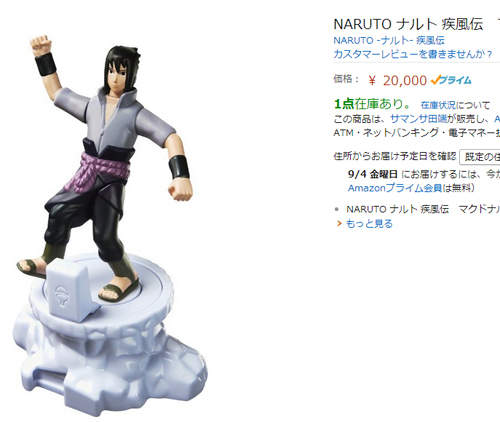Open the 在庫状況 stock status link
The image size is (500, 422).
pyautogui.click(x=438, y=105)
